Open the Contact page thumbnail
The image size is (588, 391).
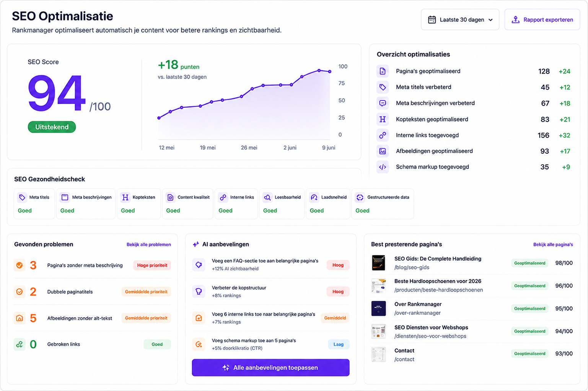tap(379, 354)
